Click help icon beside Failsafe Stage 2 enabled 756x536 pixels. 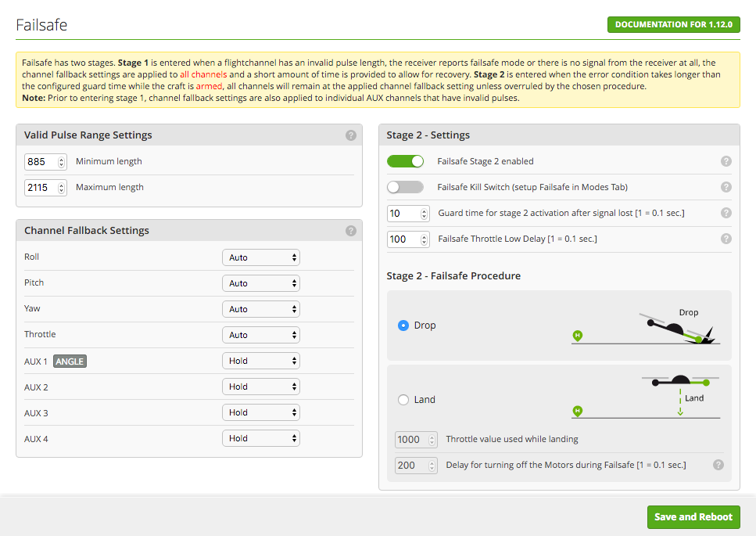pyautogui.click(x=726, y=161)
